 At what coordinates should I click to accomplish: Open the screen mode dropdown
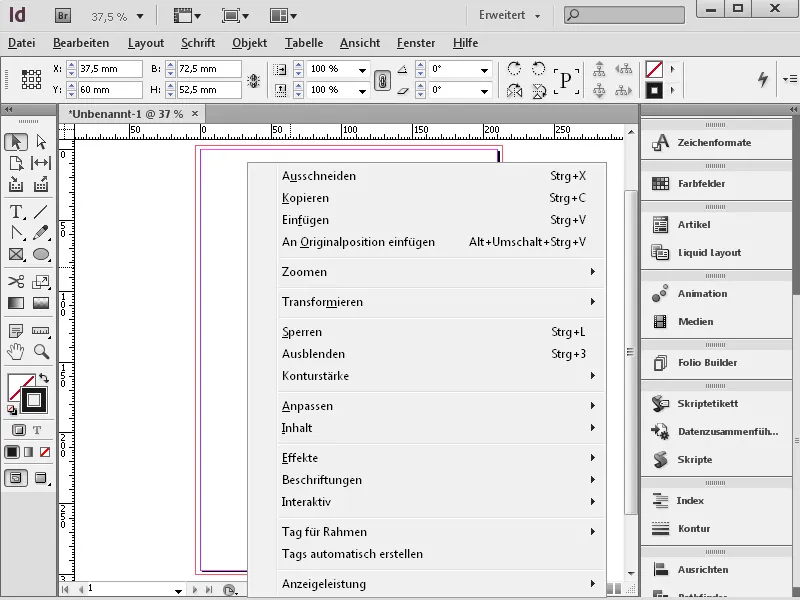(x=235, y=16)
